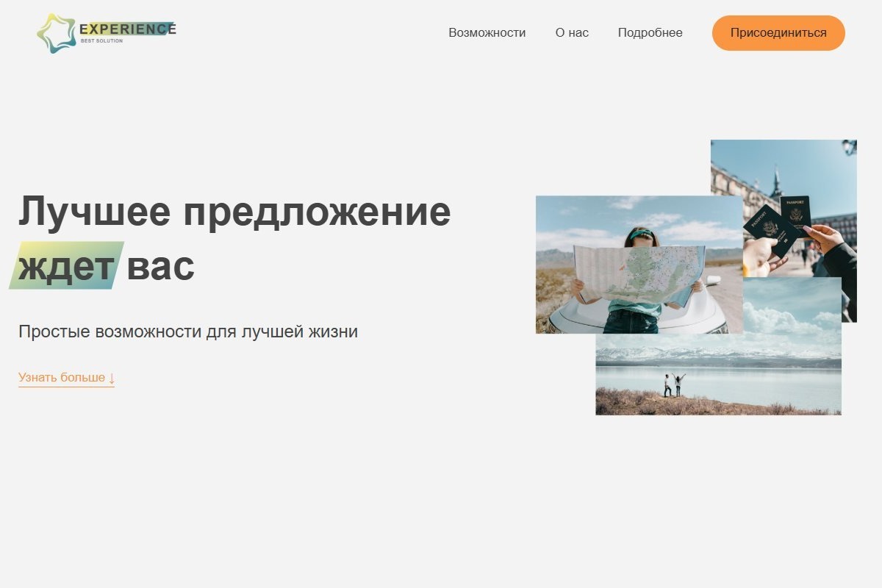This screenshot has width=882, height=588.
Task: Open the woman holding map photo
Action: 639,265
